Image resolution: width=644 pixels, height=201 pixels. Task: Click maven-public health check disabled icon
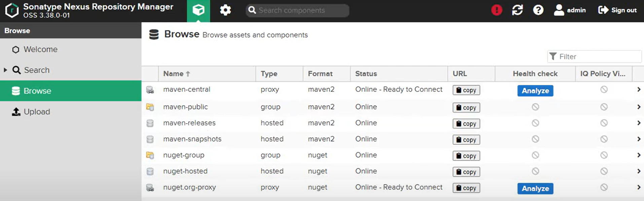tap(535, 107)
